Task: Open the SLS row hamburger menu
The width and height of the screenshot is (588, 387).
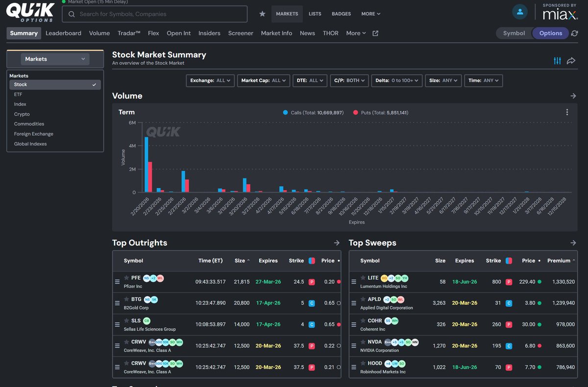Action: [x=117, y=324]
